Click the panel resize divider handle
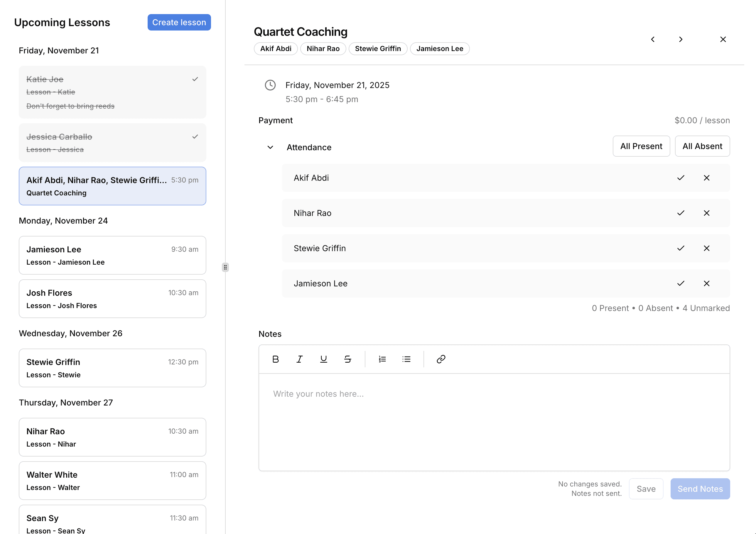Image resolution: width=756 pixels, height=534 pixels. click(x=225, y=267)
